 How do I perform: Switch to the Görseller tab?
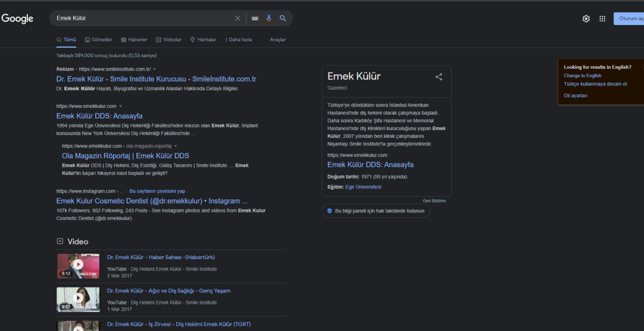(99, 40)
